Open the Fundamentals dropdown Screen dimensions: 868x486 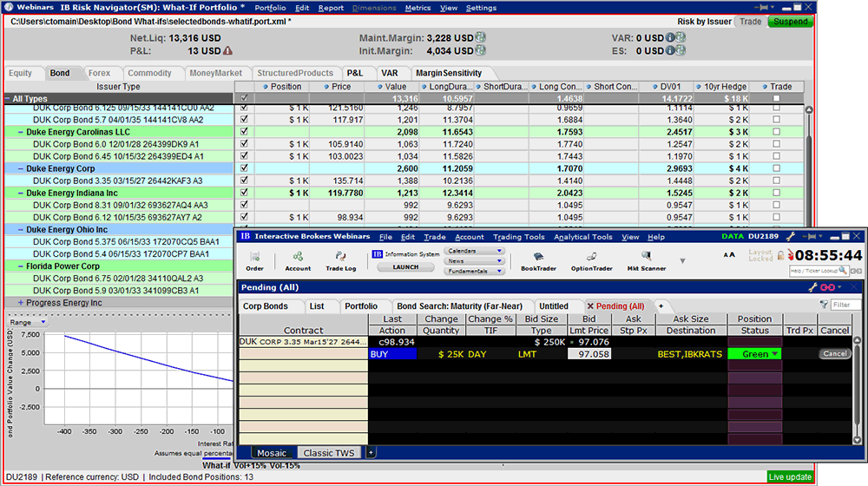pos(474,272)
